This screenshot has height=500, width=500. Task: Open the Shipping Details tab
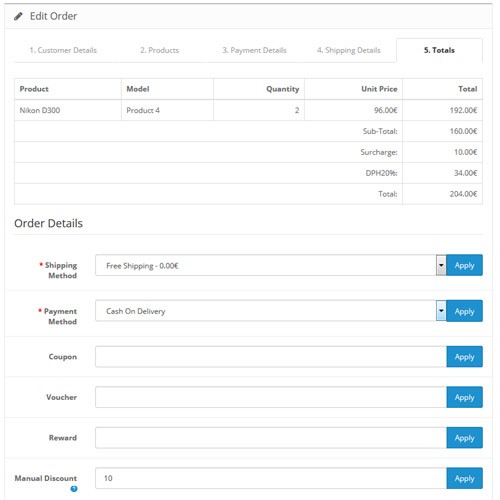coord(349,50)
